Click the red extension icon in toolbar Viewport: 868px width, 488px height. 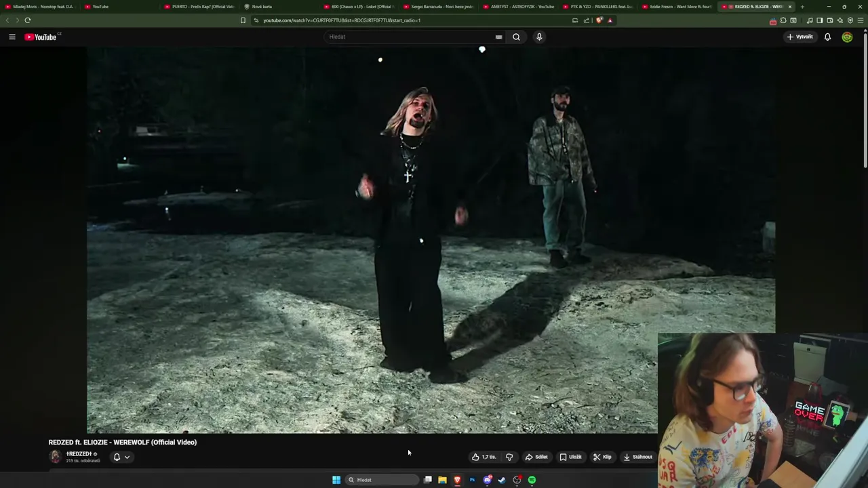[773, 21]
